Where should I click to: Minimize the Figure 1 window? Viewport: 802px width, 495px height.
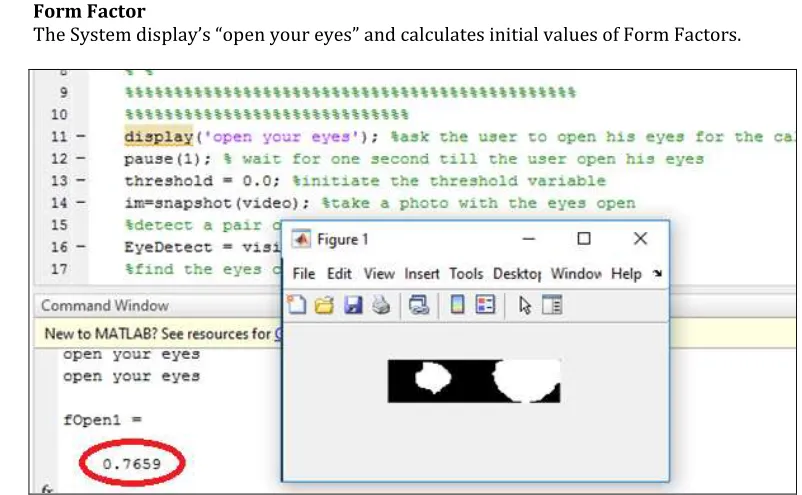529,239
